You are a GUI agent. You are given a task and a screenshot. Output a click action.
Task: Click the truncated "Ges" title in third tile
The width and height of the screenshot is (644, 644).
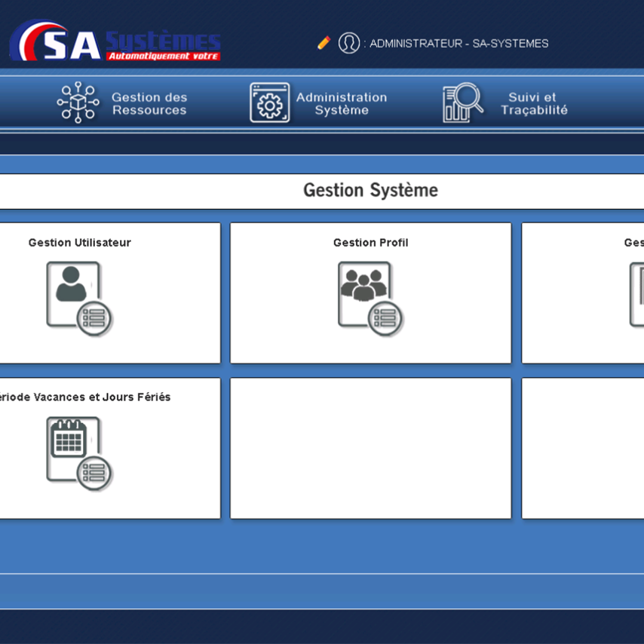tap(633, 243)
